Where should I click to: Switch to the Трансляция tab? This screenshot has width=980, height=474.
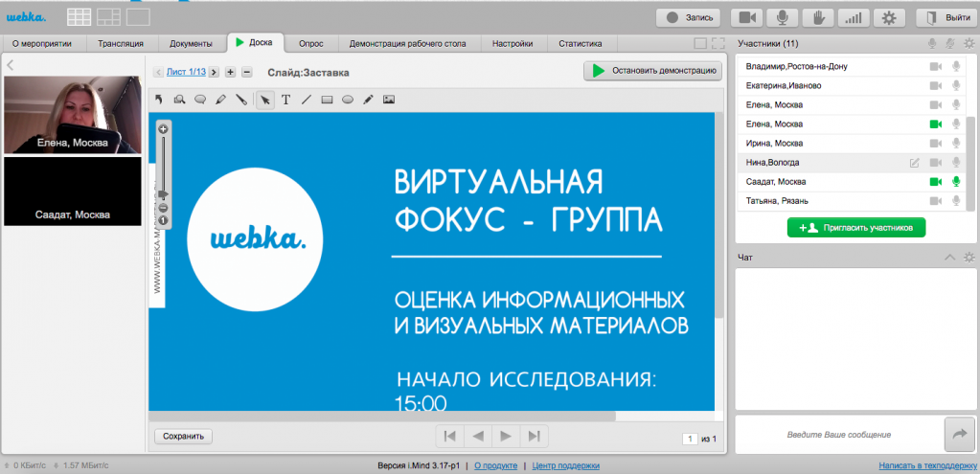click(121, 44)
